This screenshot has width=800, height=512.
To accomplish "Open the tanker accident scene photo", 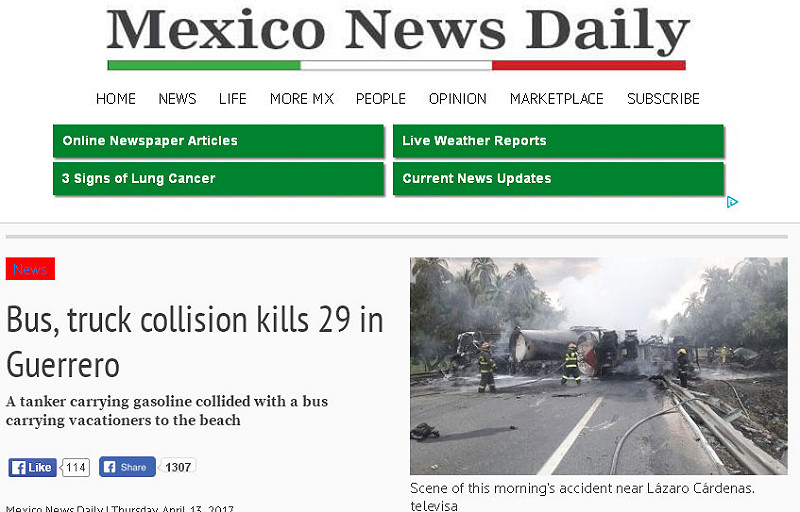I will [598, 366].
